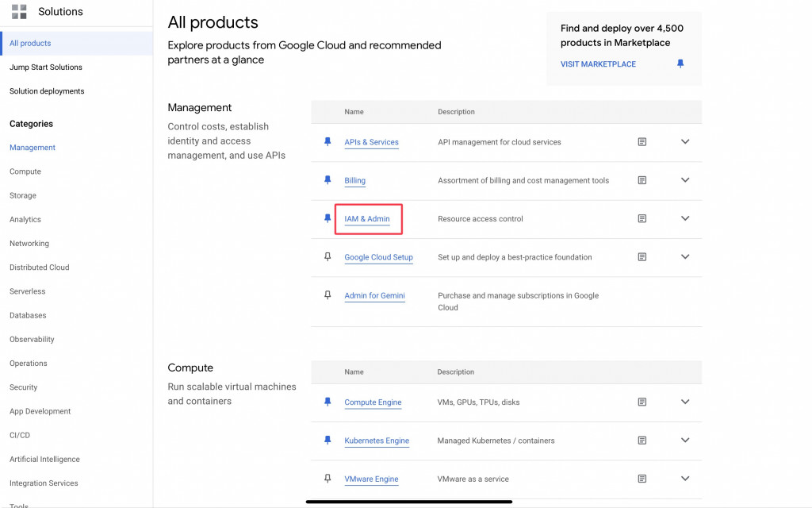
Task: Open documentation icon for IAM & Admin
Action: pos(642,218)
